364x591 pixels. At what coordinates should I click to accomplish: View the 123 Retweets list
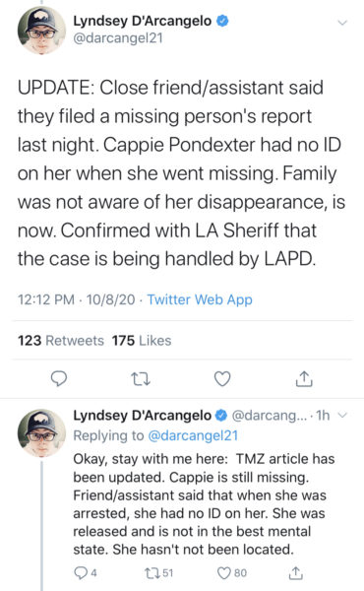[61, 341]
